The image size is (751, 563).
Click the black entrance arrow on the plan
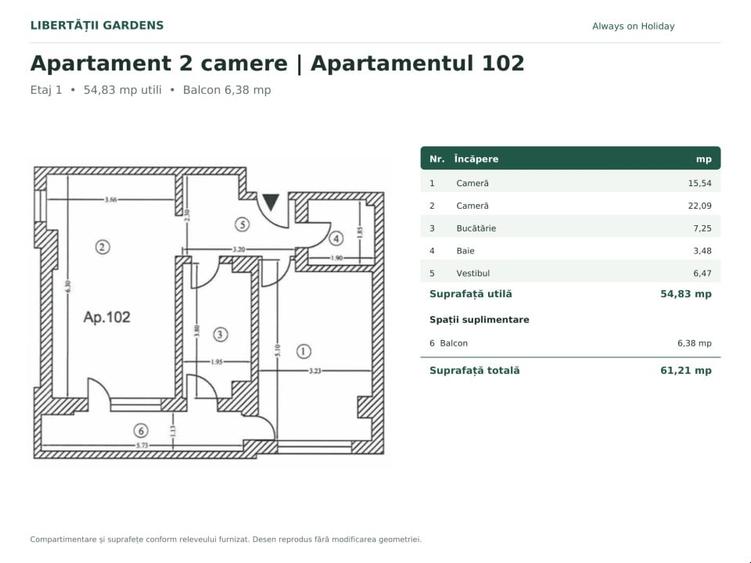[271, 202]
